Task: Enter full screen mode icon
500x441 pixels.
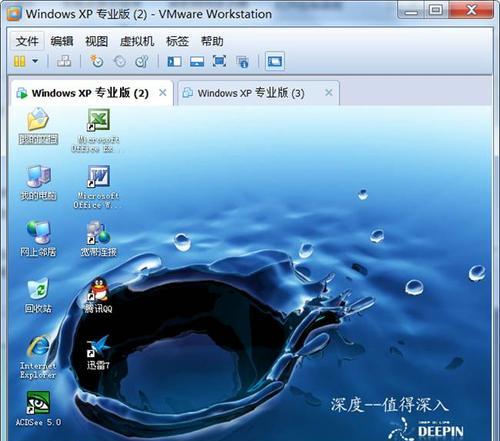Action: coord(219,61)
